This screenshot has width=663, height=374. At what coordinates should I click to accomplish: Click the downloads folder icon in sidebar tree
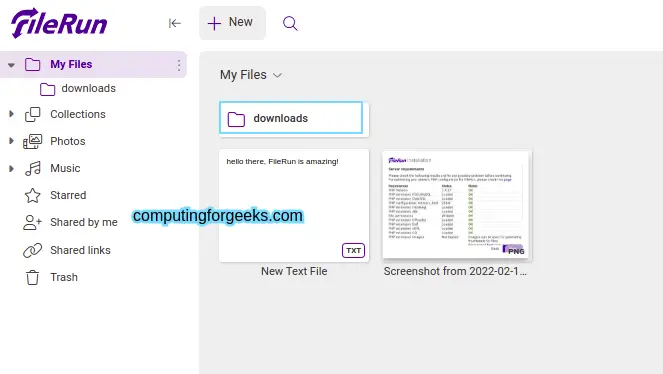click(x=47, y=89)
